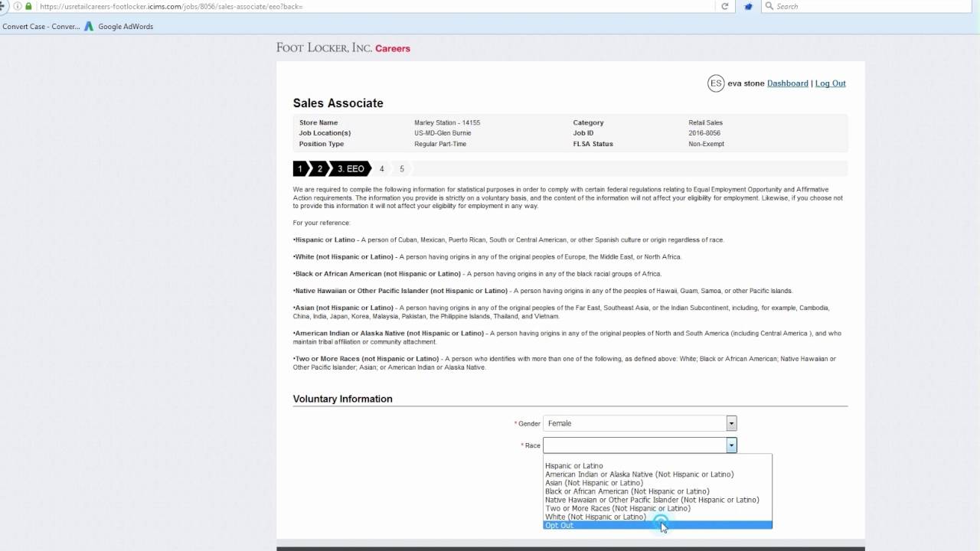Select the blank option in Race list
Viewport: 980px width, 551px height.
point(658,458)
